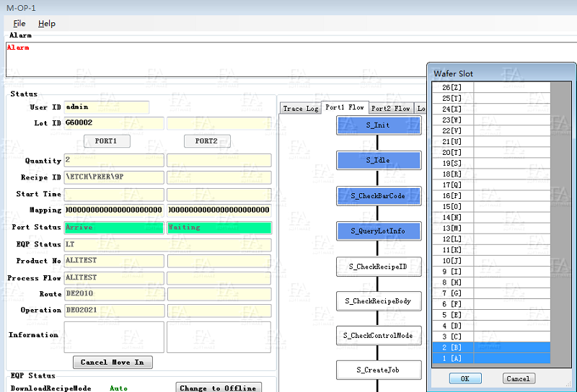Open the Help menu
Viewport: 577px width, 392px height.
click(47, 24)
